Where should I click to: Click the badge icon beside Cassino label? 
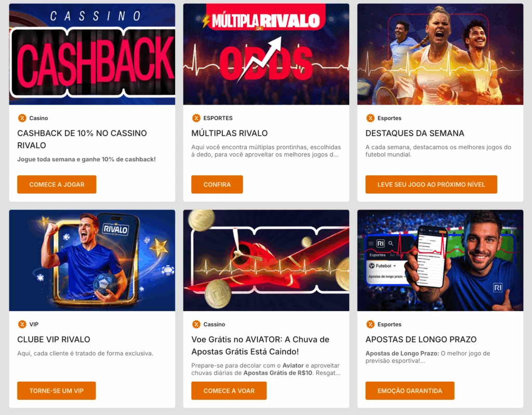point(196,325)
